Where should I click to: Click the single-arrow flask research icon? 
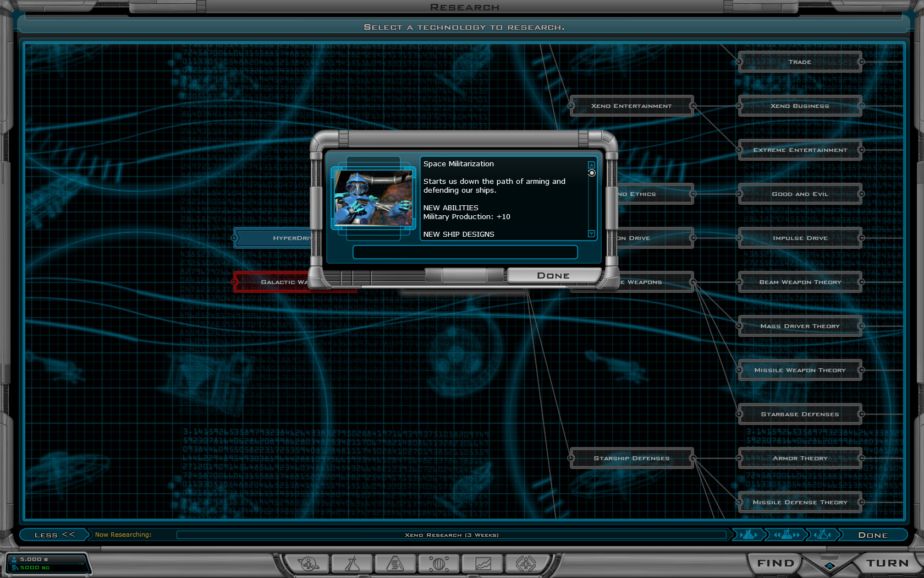pos(748,535)
